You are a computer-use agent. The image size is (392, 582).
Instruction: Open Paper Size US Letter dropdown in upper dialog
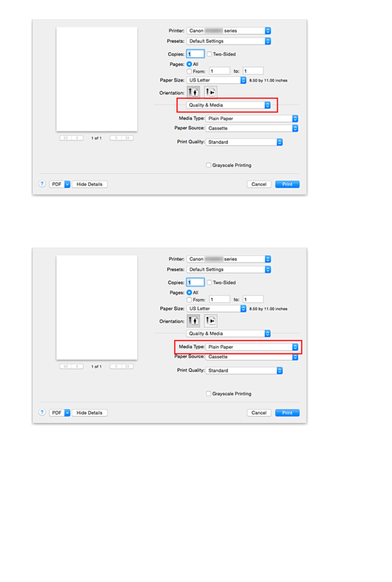coord(216,80)
